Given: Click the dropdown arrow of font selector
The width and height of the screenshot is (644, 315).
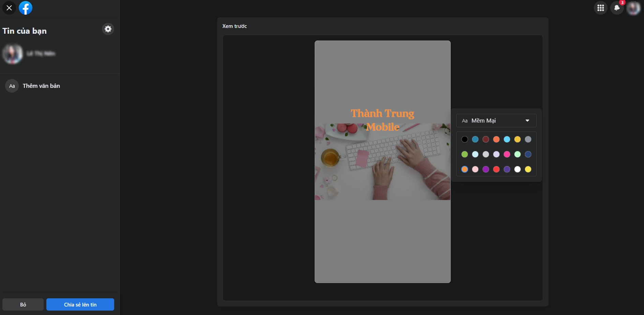Looking at the screenshot, I should [527, 121].
